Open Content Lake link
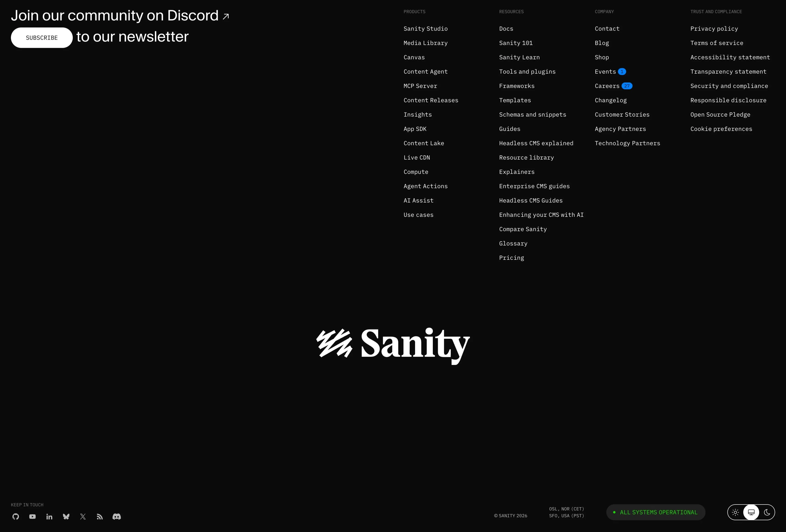 click(x=424, y=143)
